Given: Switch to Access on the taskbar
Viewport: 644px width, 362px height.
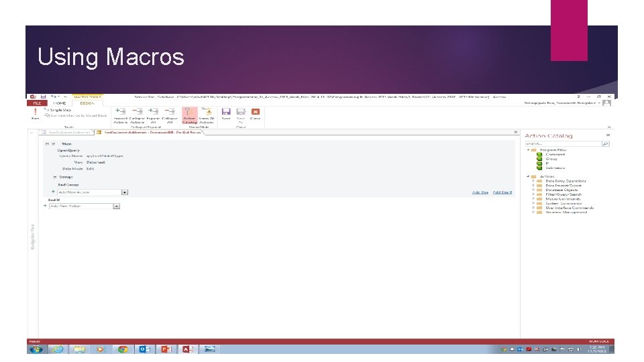Looking at the screenshot, I should tap(188, 349).
